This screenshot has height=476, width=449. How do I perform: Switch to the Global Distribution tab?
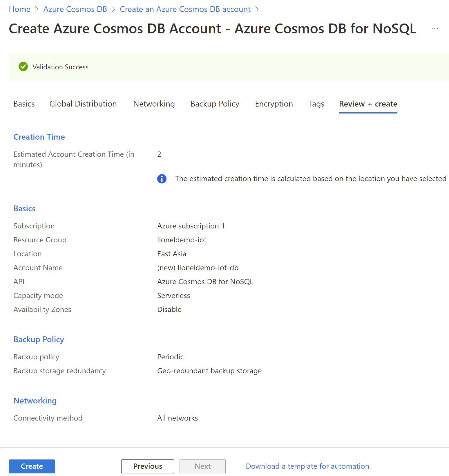coord(83,104)
